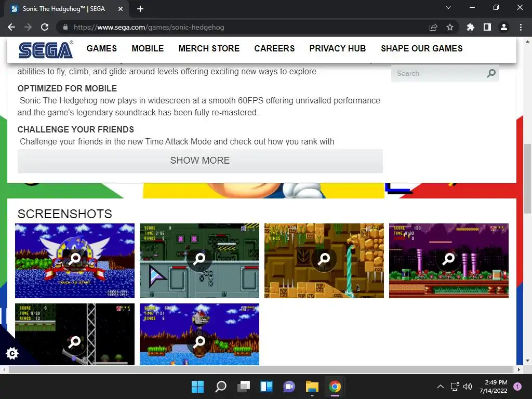Click the Chrome taskbar icon
The image size is (532, 399).
click(x=335, y=387)
